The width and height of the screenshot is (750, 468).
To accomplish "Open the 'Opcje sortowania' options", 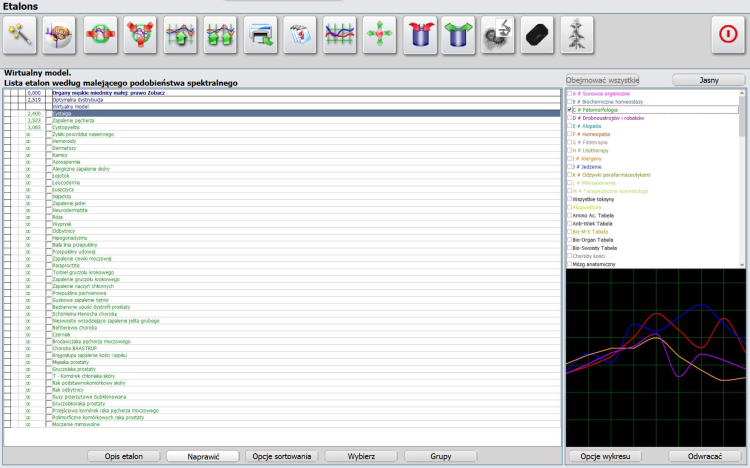I will pyautogui.click(x=281, y=456).
